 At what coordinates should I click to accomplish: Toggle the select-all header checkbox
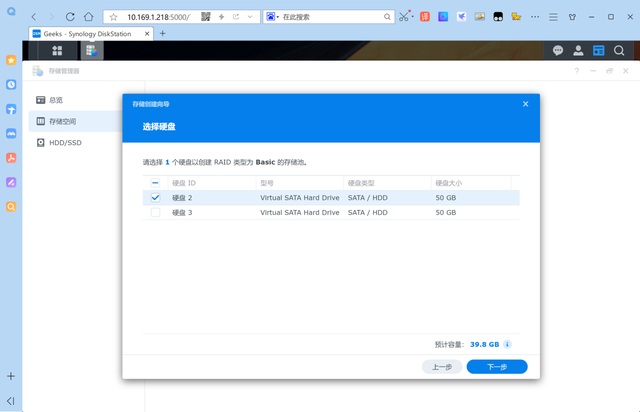coord(155,183)
